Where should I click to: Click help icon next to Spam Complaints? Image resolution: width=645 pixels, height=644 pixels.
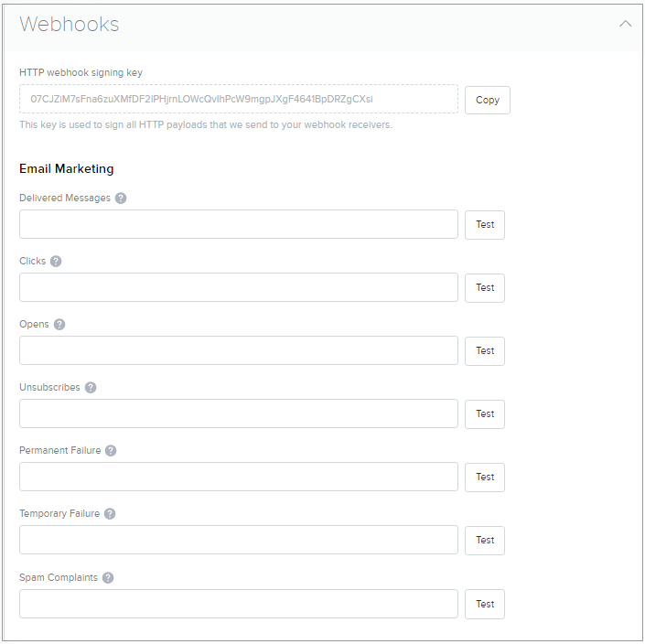click(x=108, y=577)
